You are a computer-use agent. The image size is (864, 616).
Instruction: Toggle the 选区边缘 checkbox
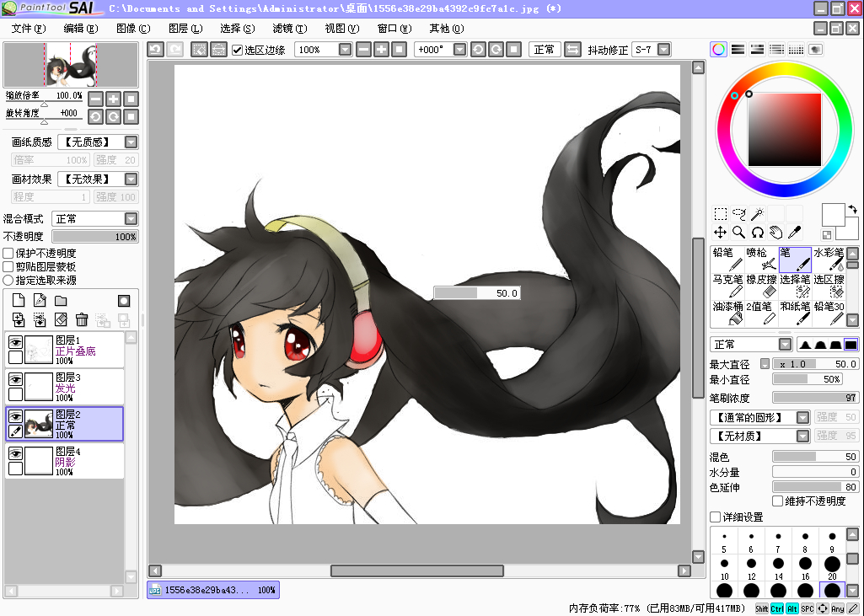tap(238, 51)
